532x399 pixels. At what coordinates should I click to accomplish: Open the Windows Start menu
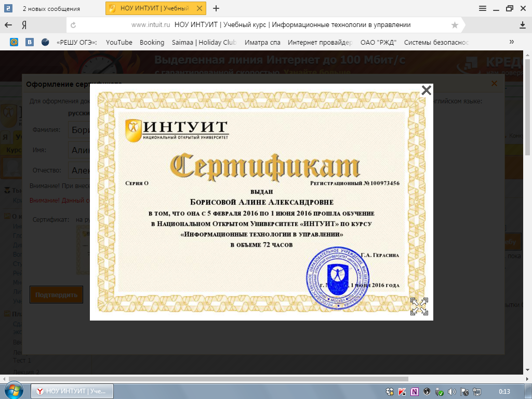pyautogui.click(x=14, y=390)
